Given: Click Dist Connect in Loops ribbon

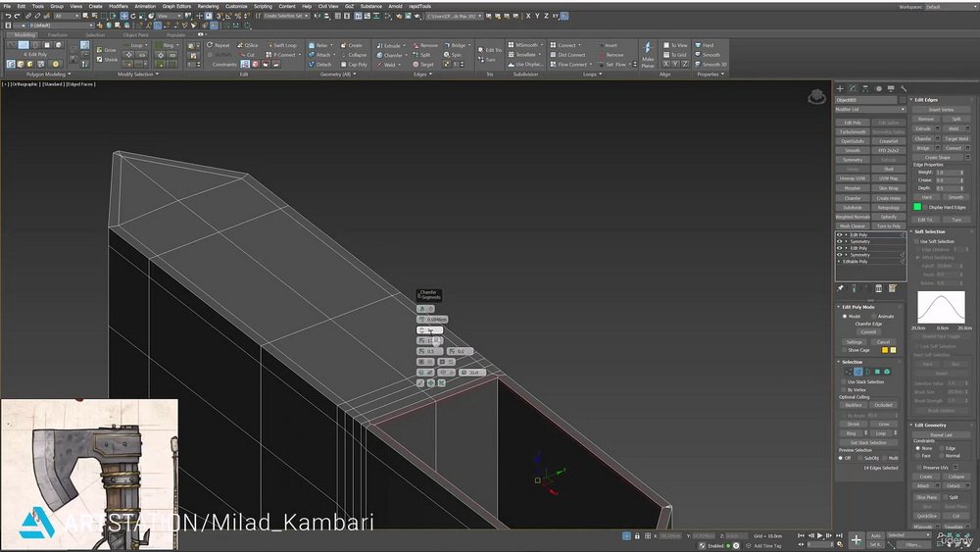Looking at the screenshot, I should [x=567, y=55].
